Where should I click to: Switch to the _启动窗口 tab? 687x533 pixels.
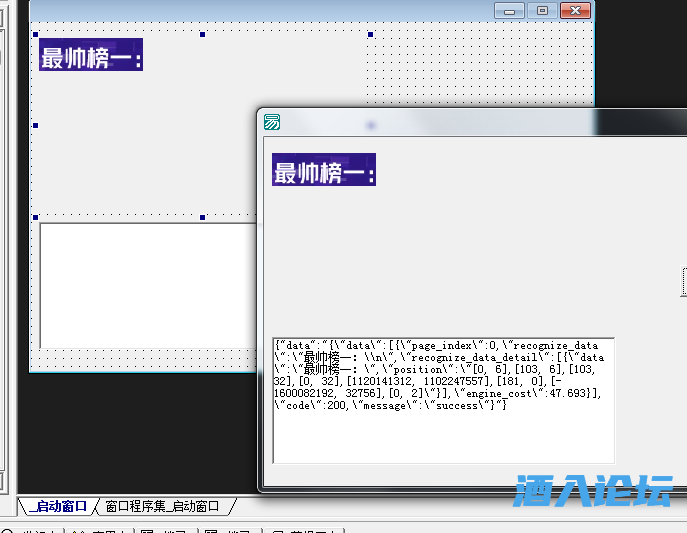(x=58, y=506)
